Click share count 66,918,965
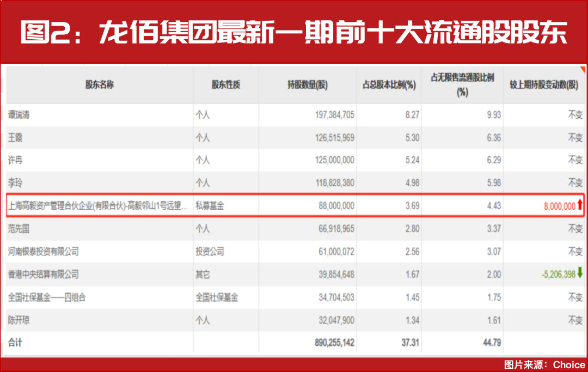The width and height of the screenshot is (588, 372). coord(336,228)
